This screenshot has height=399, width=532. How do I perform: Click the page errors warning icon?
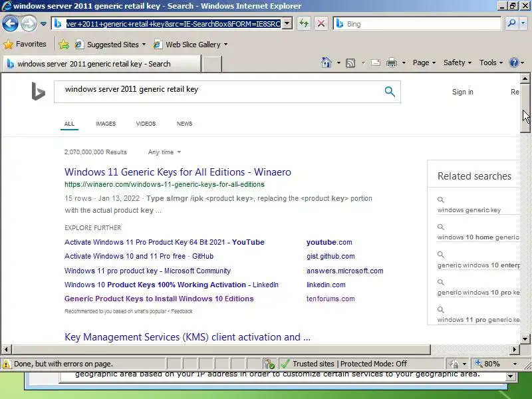coord(6,364)
